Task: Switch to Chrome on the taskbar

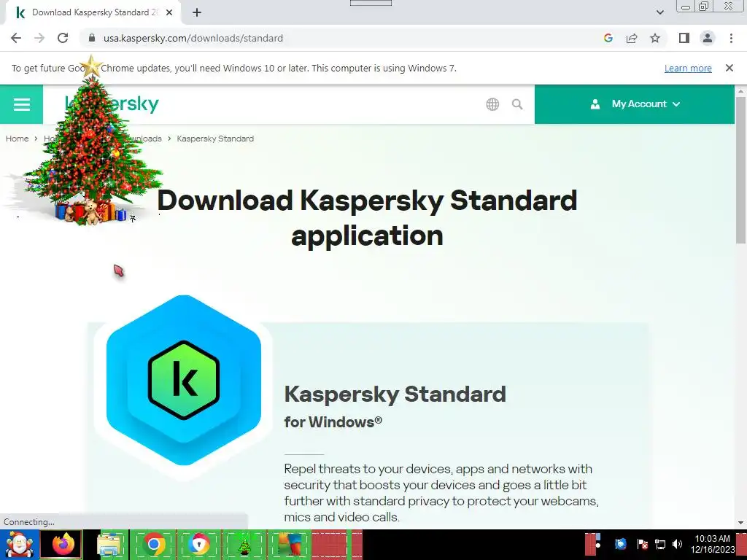Action: (x=153, y=544)
